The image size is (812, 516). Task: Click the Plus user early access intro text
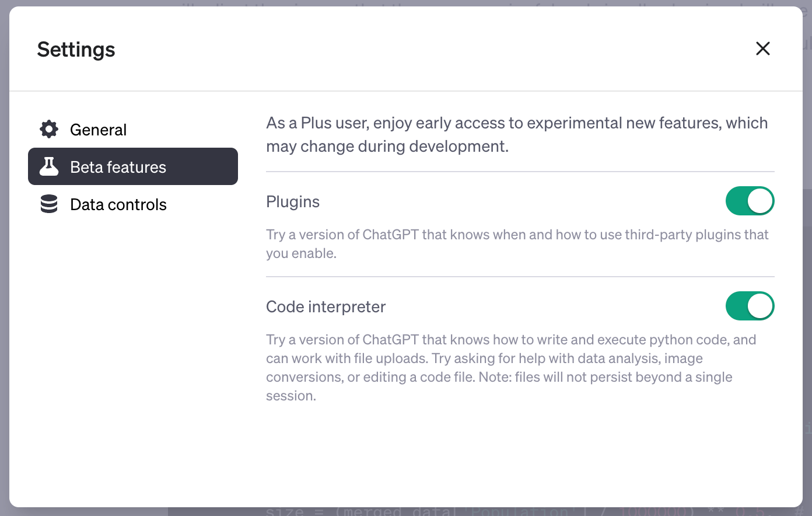tap(517, 135)
